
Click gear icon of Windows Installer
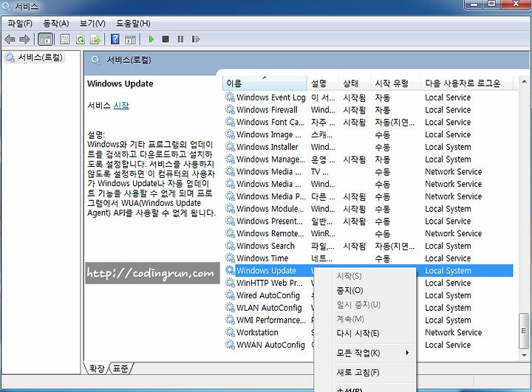(230, 147)
